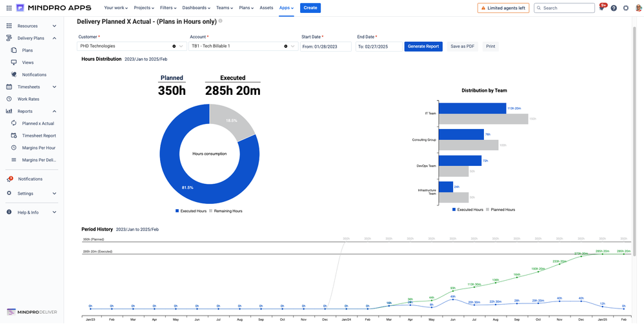The image size is (644, 324).
Task: Expand the Help & Info section
Action: (54, 212)
